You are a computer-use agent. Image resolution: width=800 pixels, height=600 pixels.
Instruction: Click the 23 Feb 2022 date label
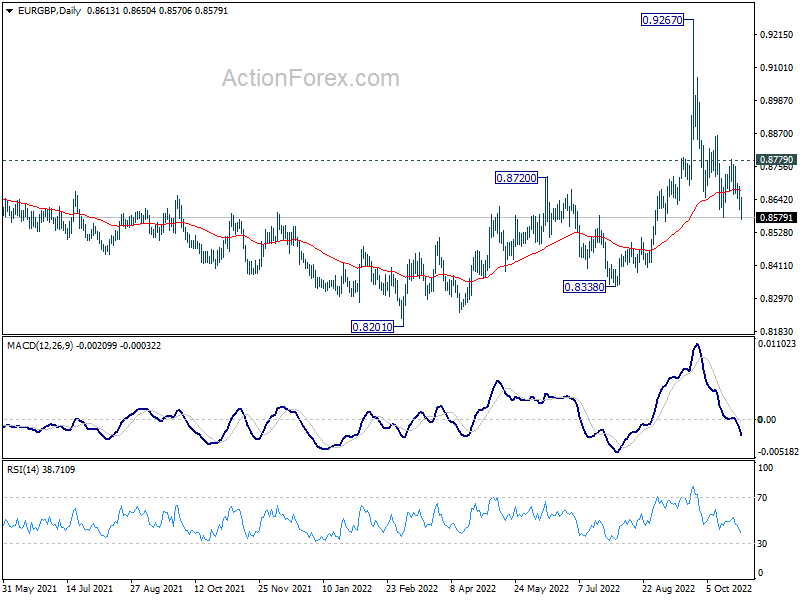click(x=412, y=589)
